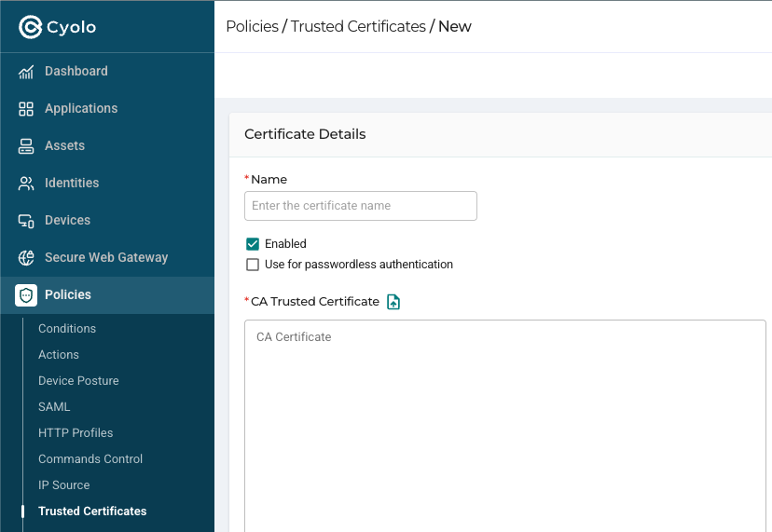The width and height of the screenshot is (772, 532).
Task: Click the Cyolo brand name text
Action: coord(72,28)
